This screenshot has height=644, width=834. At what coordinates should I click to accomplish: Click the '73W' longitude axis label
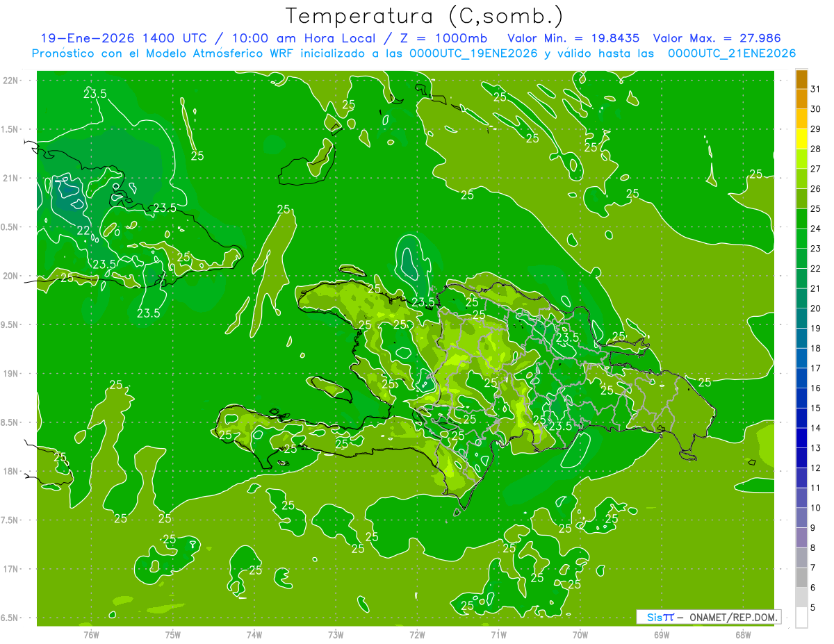336,634
